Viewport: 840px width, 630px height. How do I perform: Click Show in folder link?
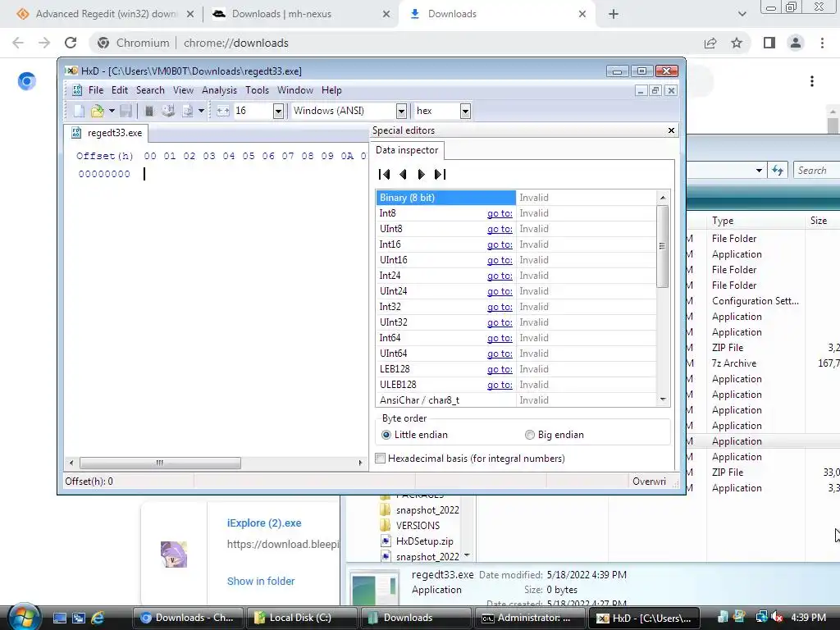(261, 582)
